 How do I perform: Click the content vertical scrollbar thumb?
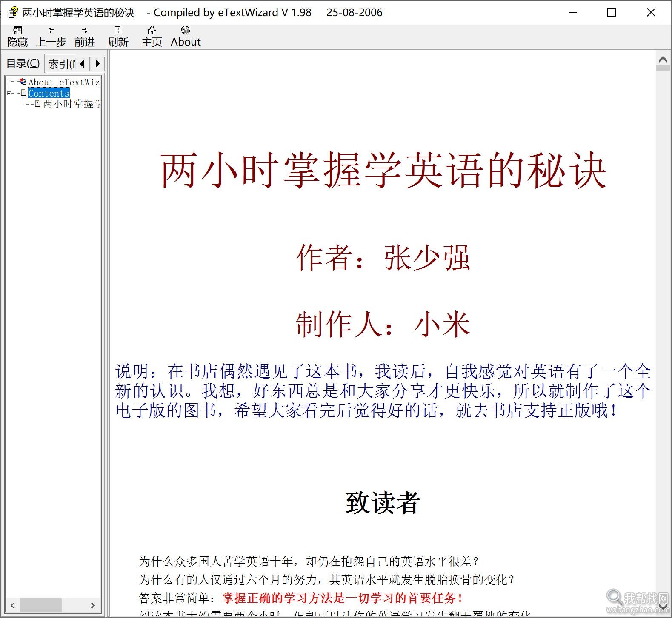(x=663, y=68)
